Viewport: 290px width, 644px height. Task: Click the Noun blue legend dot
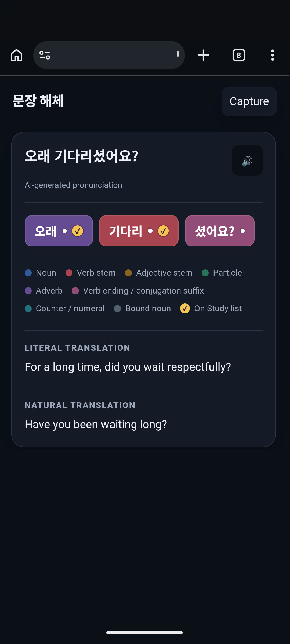coord(28,273)
